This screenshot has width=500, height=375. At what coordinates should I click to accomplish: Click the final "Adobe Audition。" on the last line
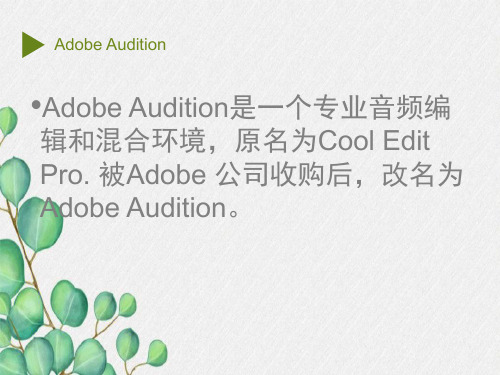(x=140, y=207)
